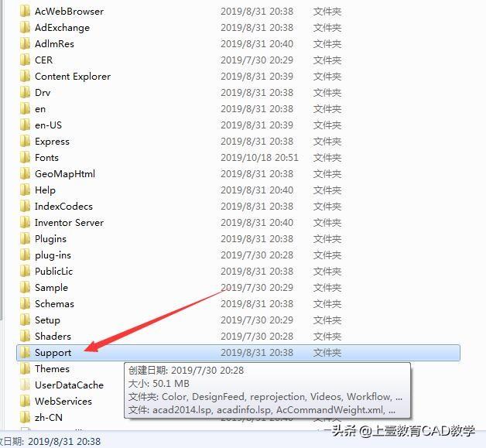Viewport: 486px width, 448px height.
Task: Select the Themes folder entry
Action: point(238,368)
